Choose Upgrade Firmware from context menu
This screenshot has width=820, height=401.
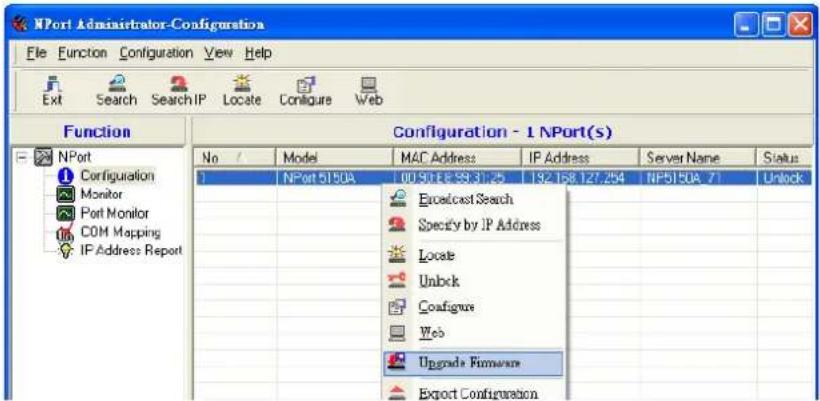tap(474, 363)
